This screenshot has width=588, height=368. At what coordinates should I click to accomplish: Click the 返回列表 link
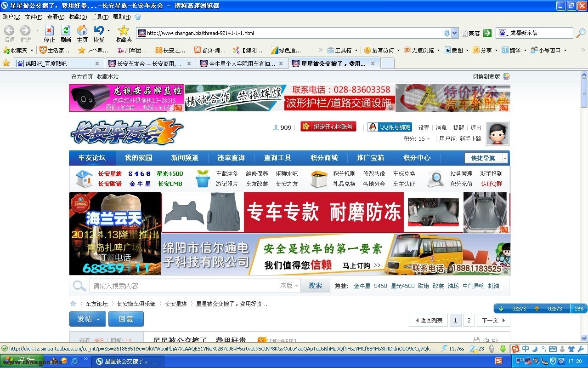coord(429,320)
